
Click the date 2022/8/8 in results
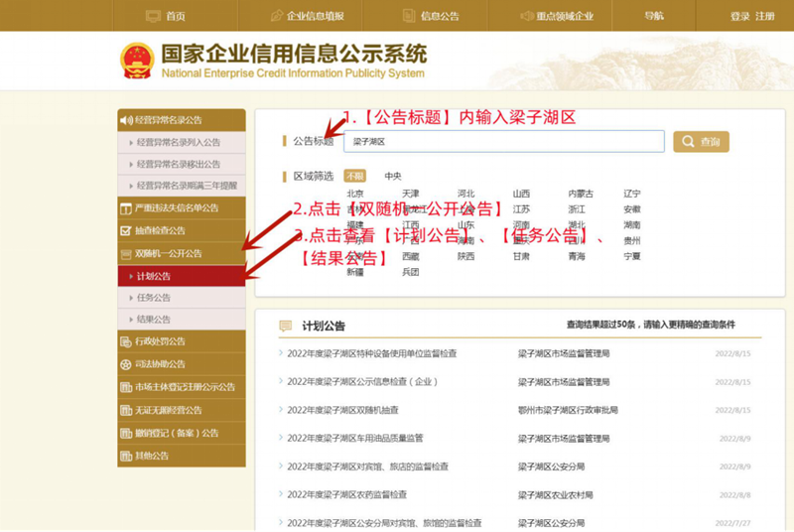coord(735,494)
